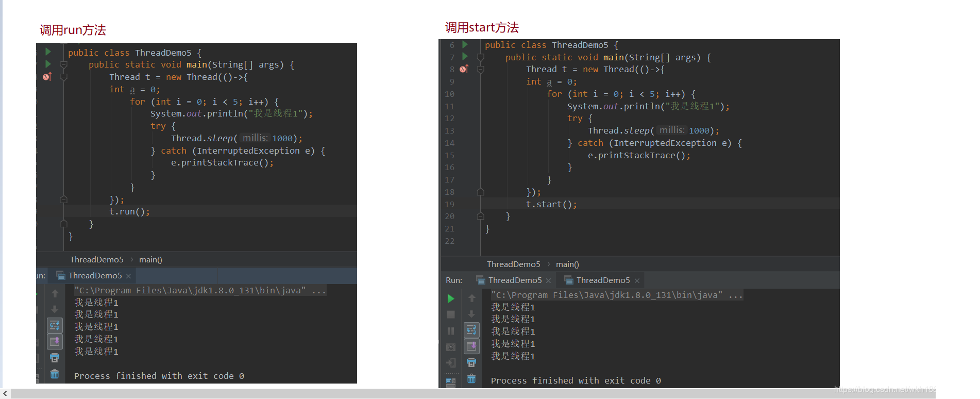Click line number 19 in start-method gutter
The width and height of the screenshot is (980, 399).
coord(449,205)
